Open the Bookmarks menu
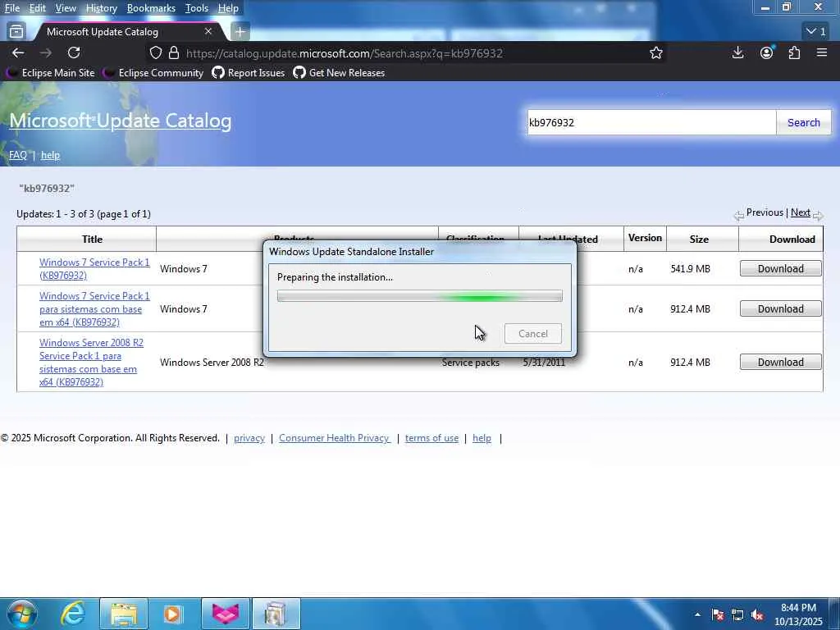Image resolution: width=840 pixels, height=630 pixels. [151, 8]
